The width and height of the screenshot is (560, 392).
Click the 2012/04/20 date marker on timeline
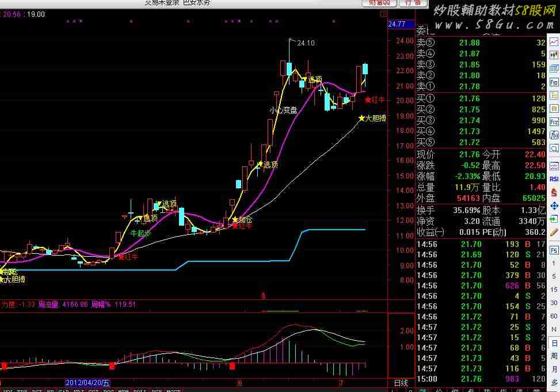(x=88, y=382)
